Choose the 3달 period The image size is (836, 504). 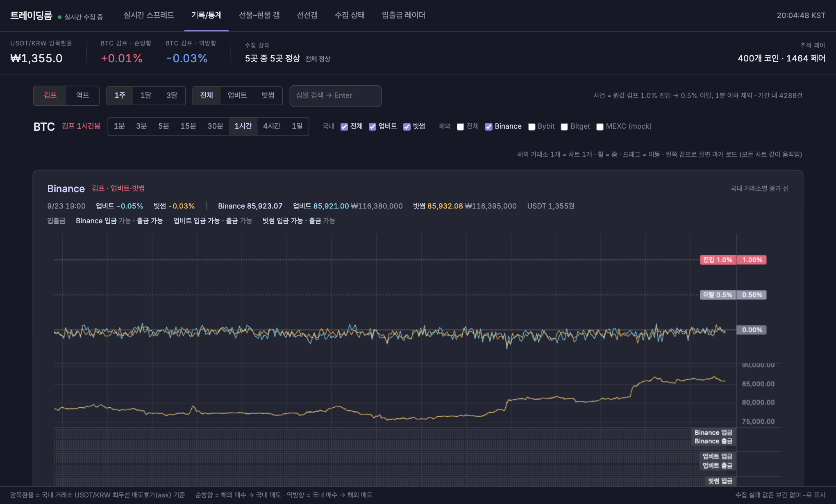pos(172,95)
